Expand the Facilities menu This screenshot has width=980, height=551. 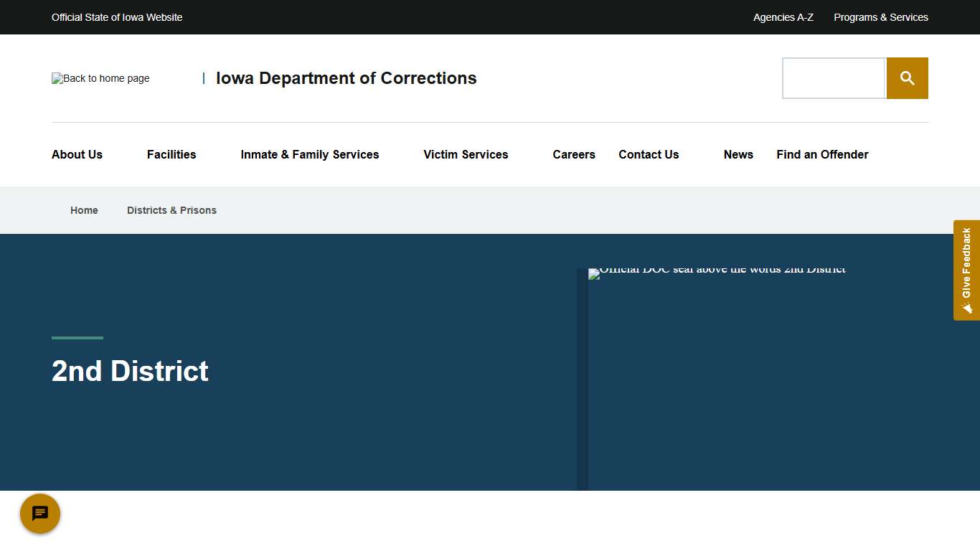pos(171,154)
